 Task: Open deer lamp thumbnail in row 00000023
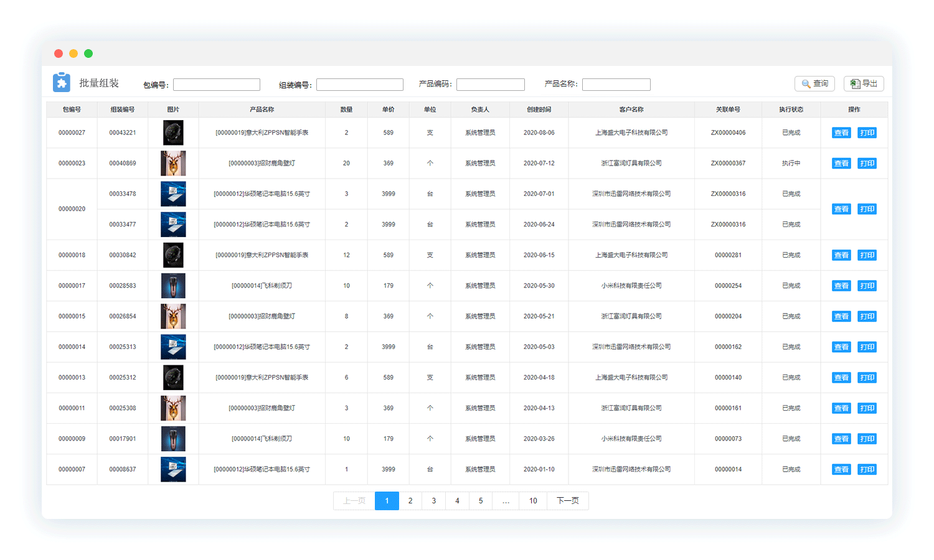[173, 163]
